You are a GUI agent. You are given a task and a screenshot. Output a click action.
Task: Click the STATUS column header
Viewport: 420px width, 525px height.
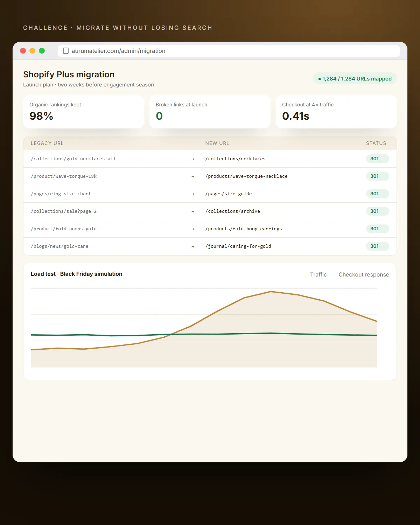click(x=376, y=143)
